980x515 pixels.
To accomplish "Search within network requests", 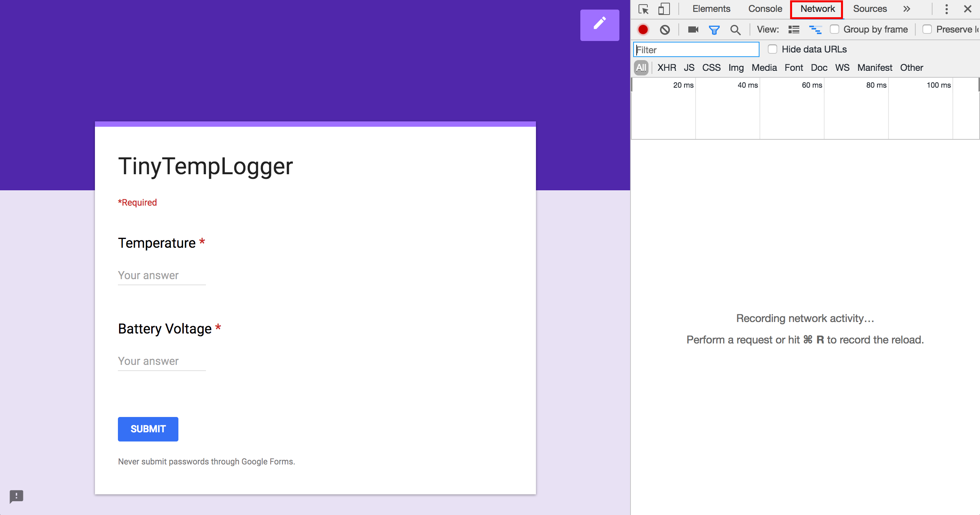I will pyautogui.click(x=735, y=29).
